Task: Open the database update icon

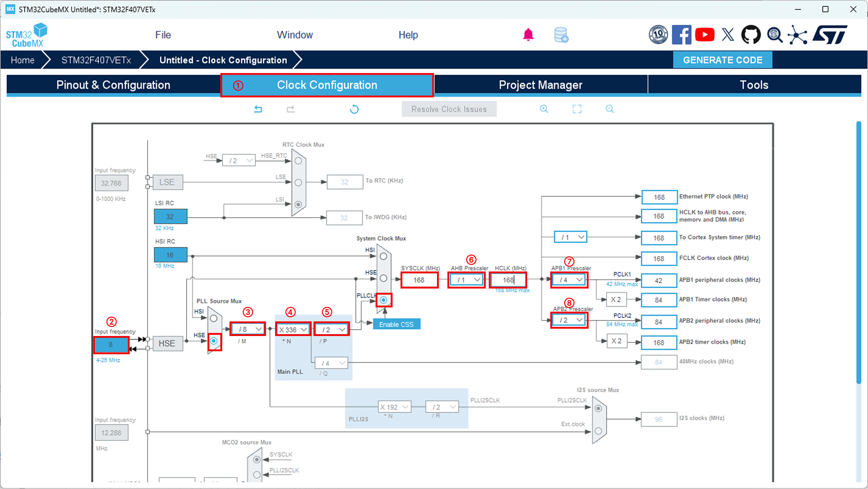Action: (x=561, y=35)
